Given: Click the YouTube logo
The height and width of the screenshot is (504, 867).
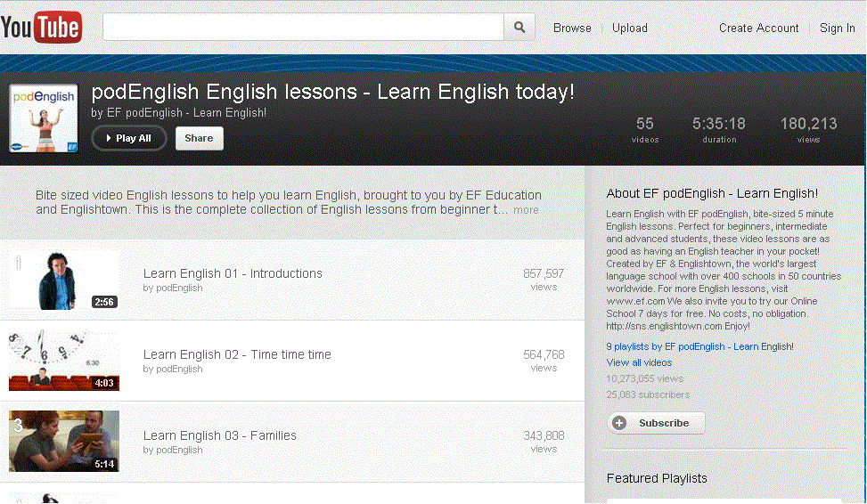Looking at the screenshot, I should click(42, 27).
